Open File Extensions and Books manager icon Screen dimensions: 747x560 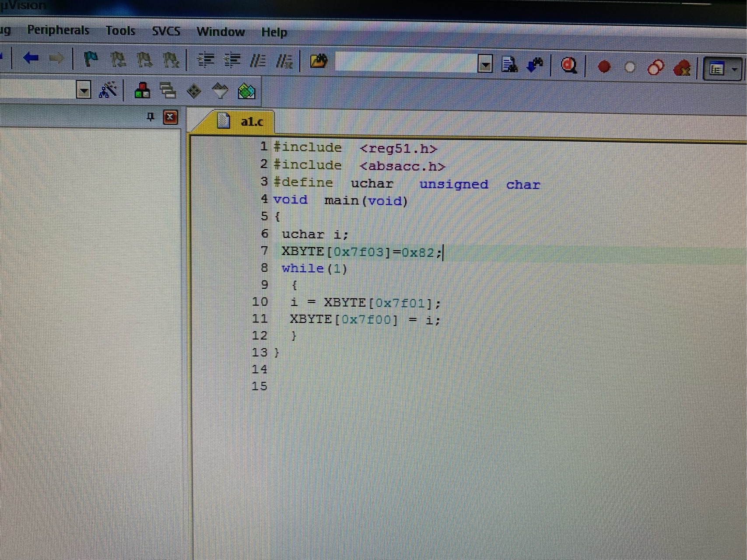coord(142,91)
